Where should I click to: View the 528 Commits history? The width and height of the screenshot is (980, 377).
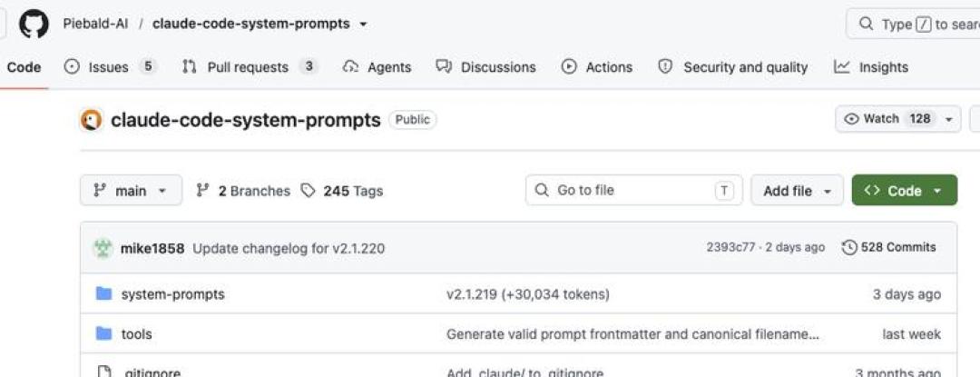point(889,247)
